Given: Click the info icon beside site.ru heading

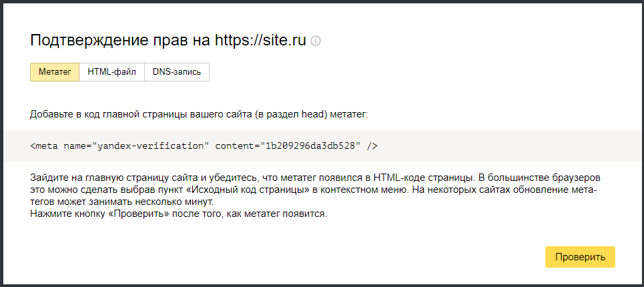Looking at the screenshot, I should point(316,41).
